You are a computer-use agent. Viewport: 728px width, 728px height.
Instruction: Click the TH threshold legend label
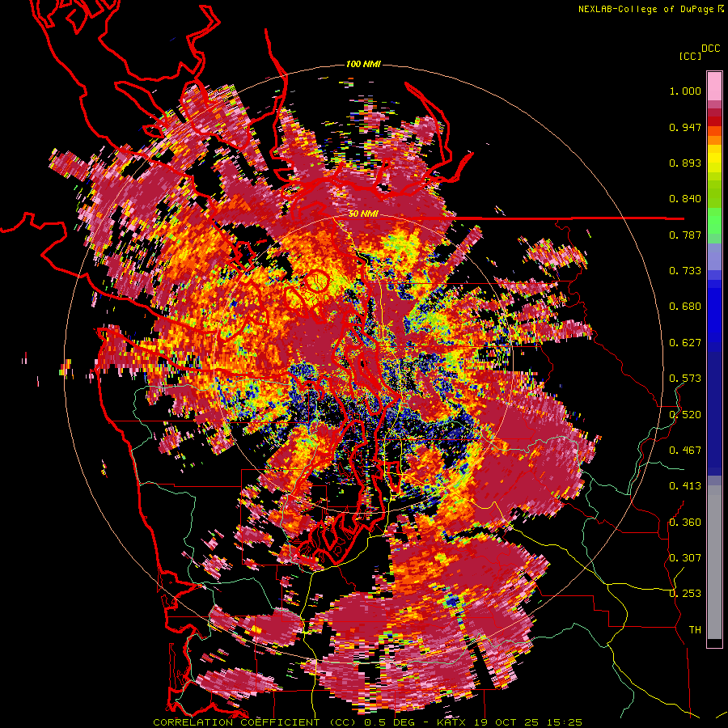pos(695,629)
